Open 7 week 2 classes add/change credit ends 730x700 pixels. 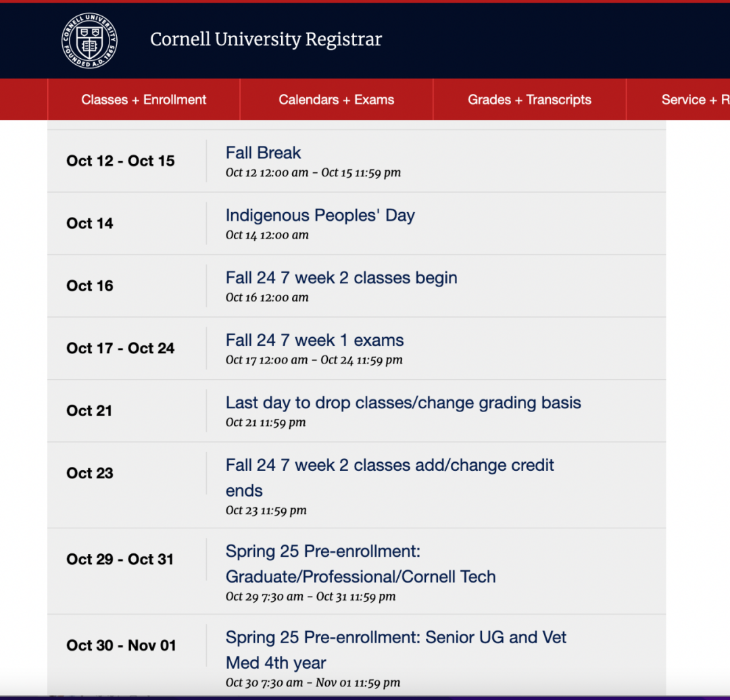tap(390, 478)
